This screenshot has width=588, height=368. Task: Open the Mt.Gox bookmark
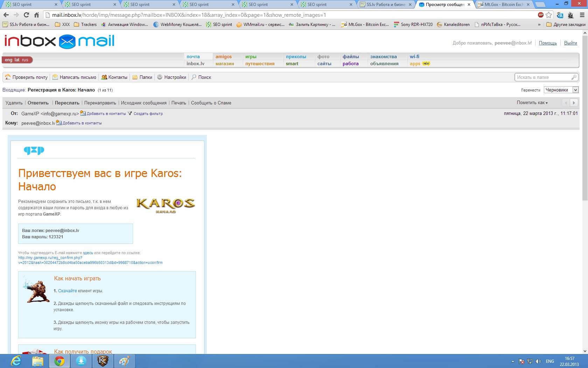tap(365, 25)
